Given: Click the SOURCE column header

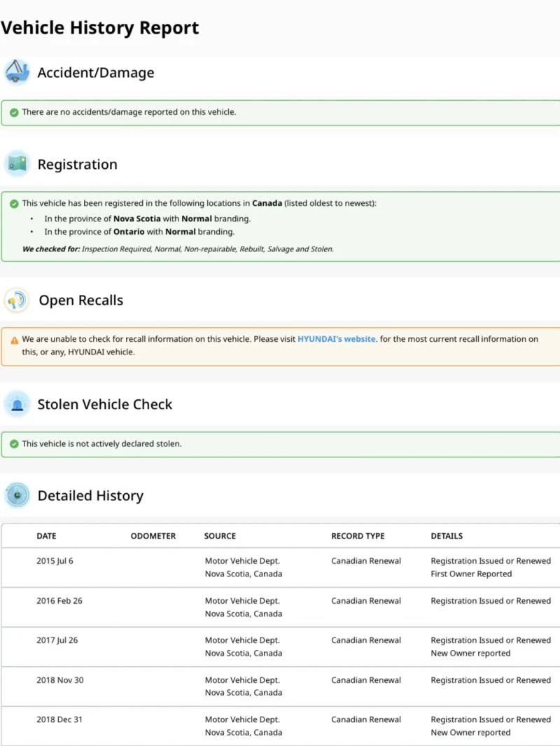Looking at the screenshot, I should point(220,536).
